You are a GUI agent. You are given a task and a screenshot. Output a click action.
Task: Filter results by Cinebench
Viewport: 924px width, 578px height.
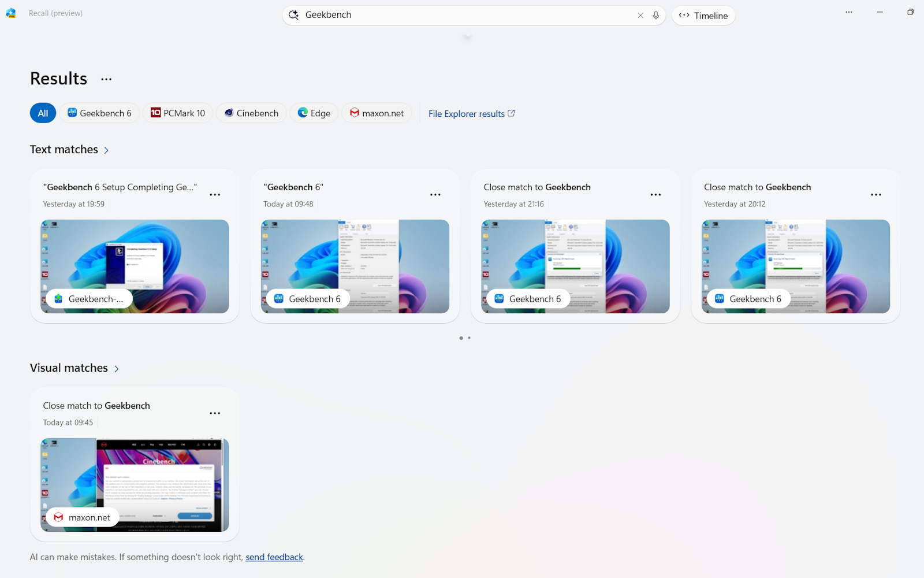(x=251, y=113)
